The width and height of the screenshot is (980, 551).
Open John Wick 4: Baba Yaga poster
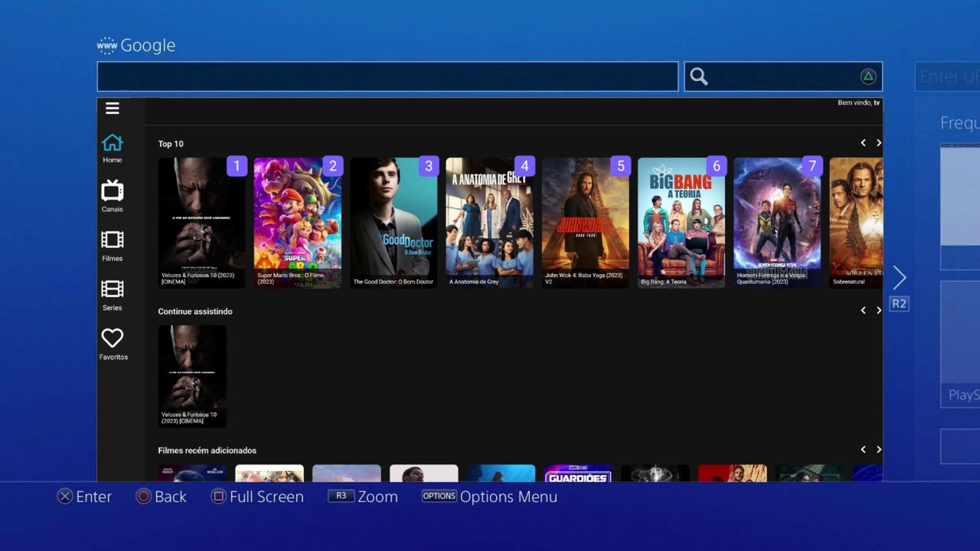click(586, 223)
